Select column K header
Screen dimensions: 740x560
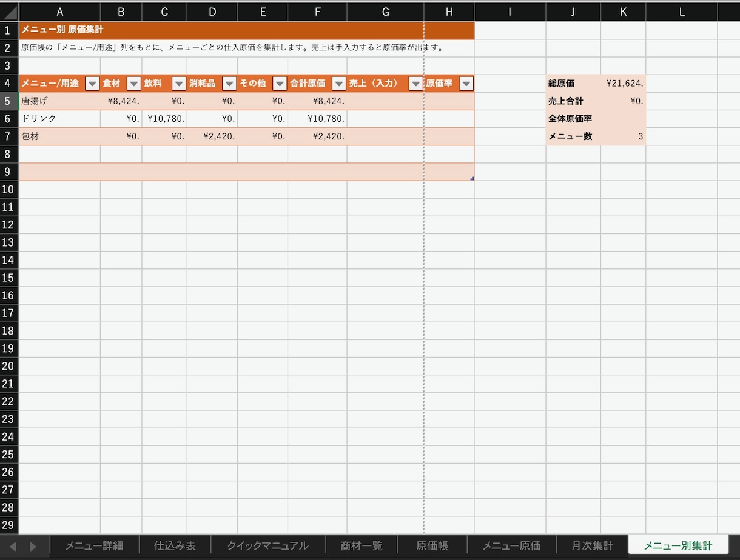(x=624, y=12)
